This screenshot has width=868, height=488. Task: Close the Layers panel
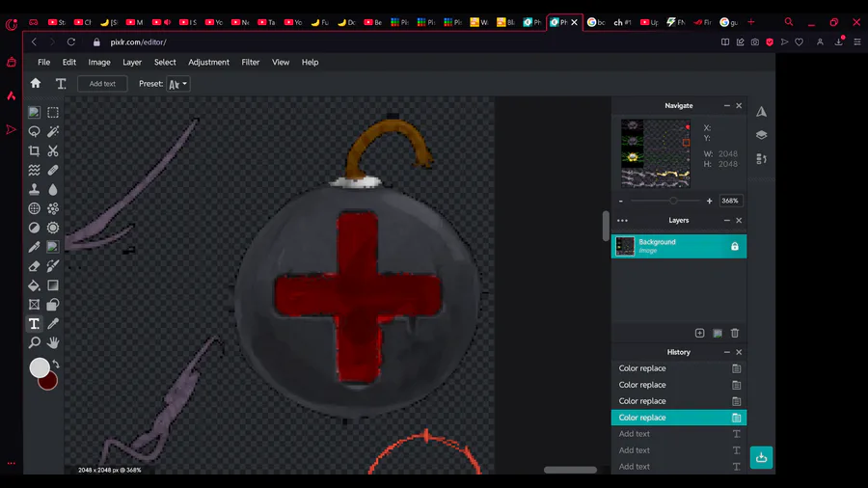pyautogui.click(x=739, y=220)
